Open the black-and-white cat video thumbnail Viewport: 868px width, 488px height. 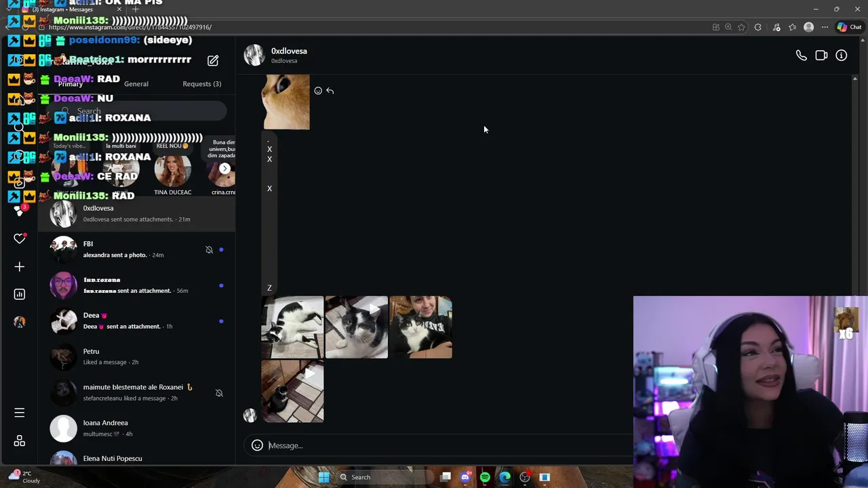pos(357,327)
